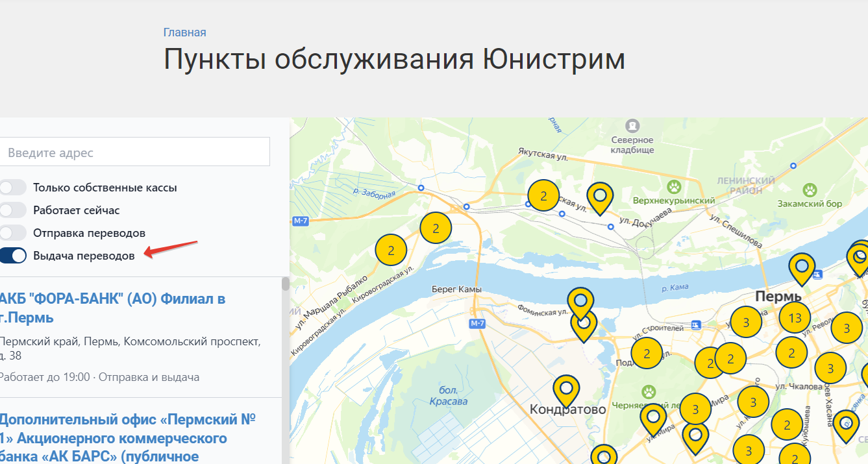
Task: Click the Кондратово place label
Action: 568,409
